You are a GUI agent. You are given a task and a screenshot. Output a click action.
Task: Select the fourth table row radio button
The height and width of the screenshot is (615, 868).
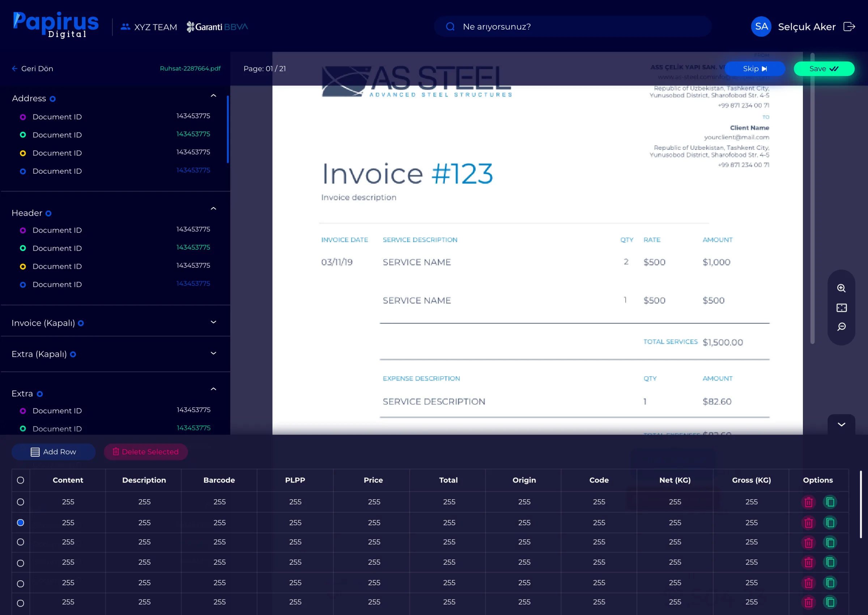pos(21,563)
